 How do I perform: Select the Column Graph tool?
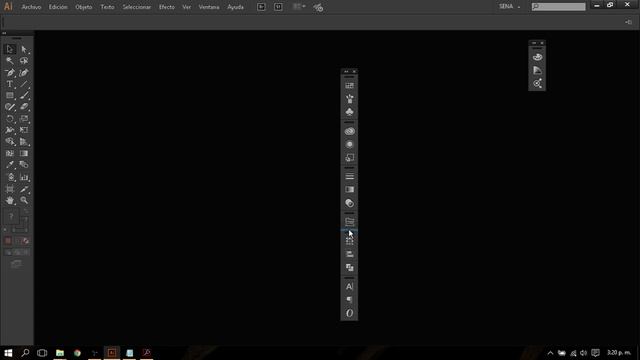(x=24, y=177)
